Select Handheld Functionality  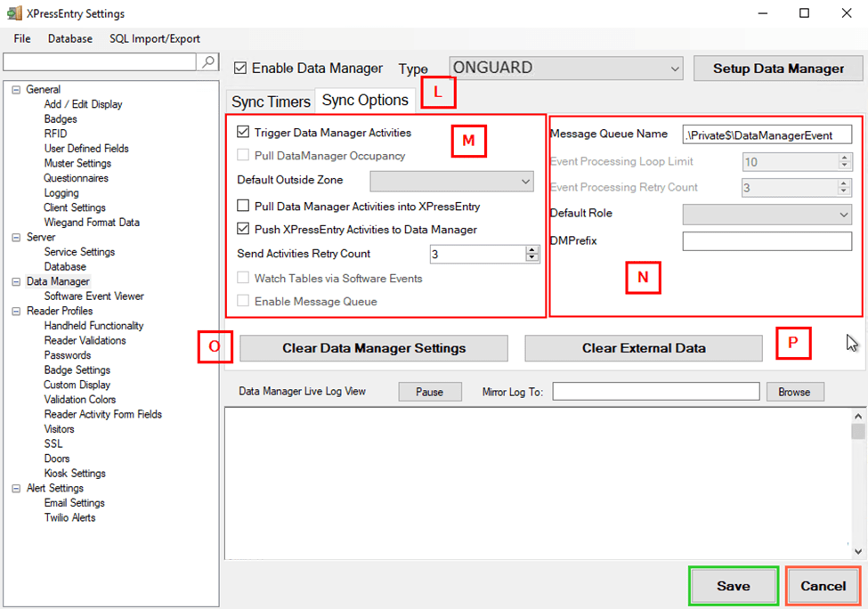point(93,326)
